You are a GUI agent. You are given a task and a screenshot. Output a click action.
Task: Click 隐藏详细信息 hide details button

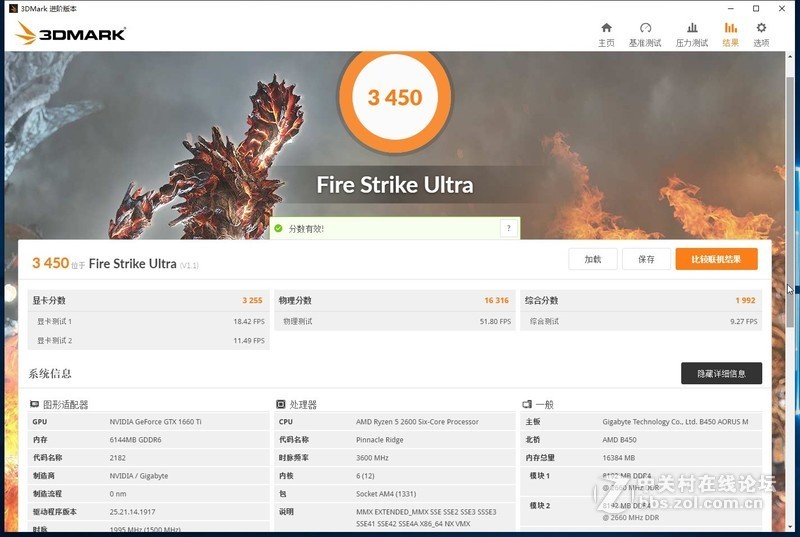[721, 373]
